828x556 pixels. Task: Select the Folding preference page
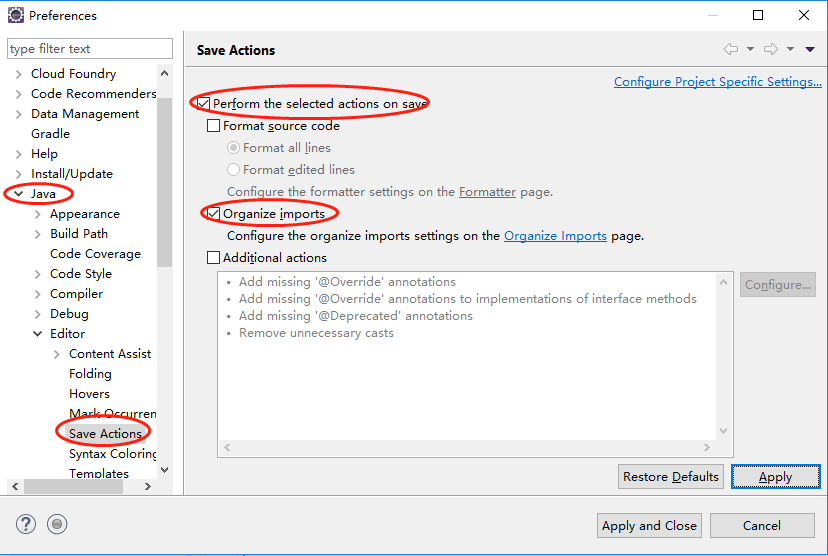(90, 374)
